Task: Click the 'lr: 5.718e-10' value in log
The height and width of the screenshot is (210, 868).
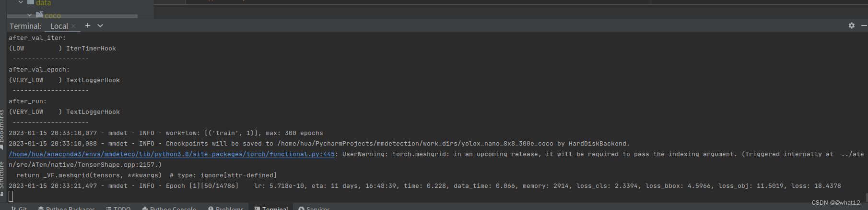Action: 279,186
